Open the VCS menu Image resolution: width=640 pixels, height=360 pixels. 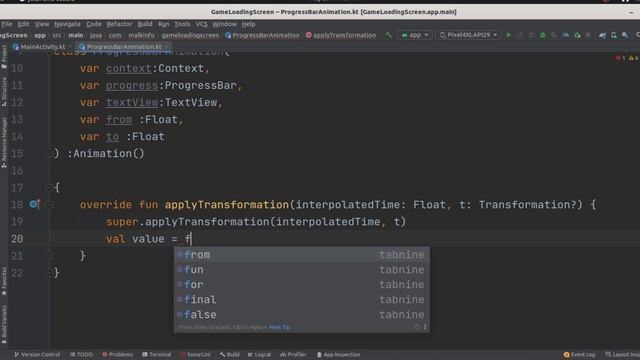pyautogui.click(x=201, y=24)
